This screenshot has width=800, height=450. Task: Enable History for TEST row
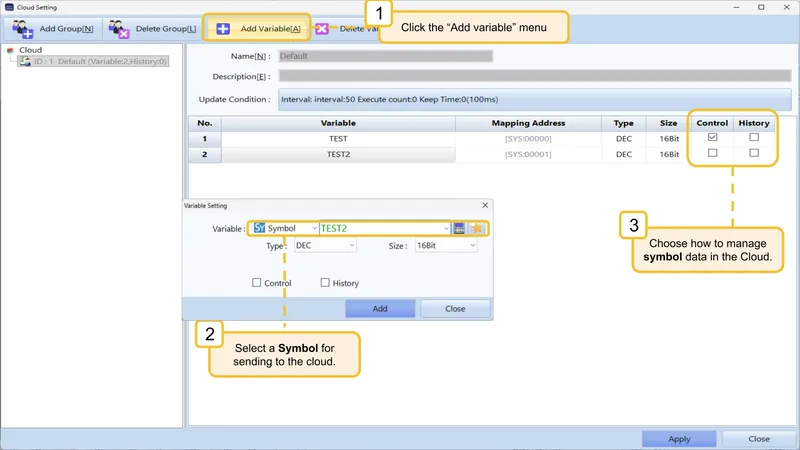(x=754, y=137)
